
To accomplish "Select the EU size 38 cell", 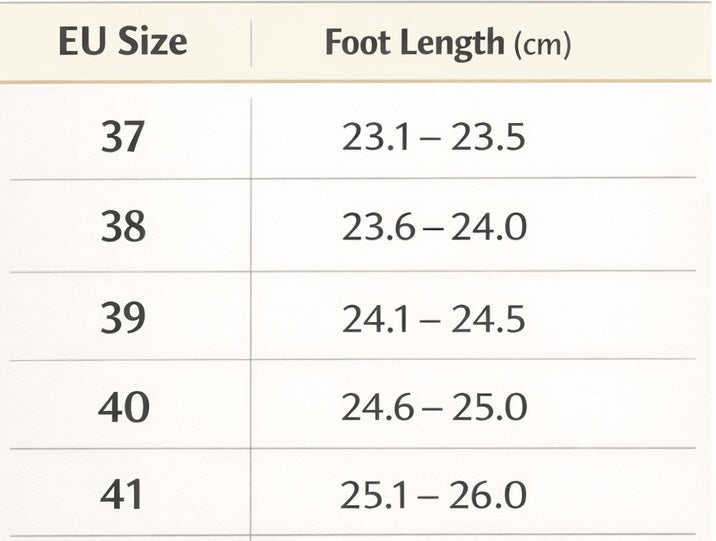I will 123,228.
